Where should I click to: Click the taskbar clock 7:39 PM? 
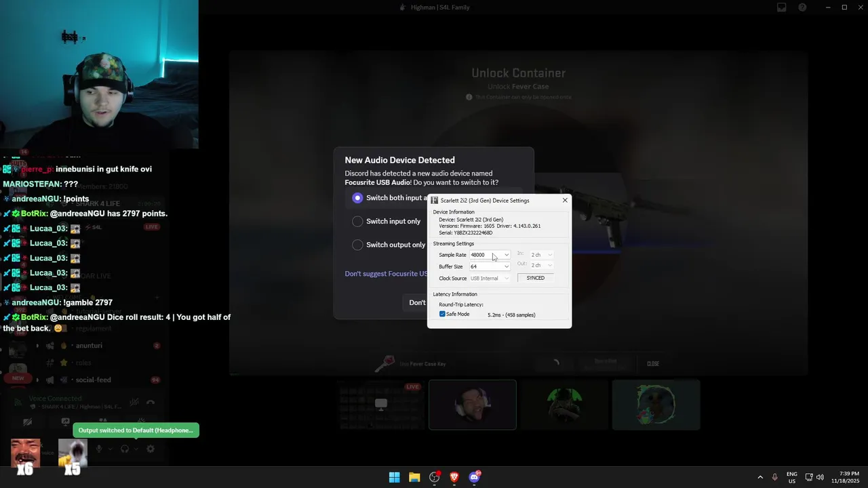845,477
